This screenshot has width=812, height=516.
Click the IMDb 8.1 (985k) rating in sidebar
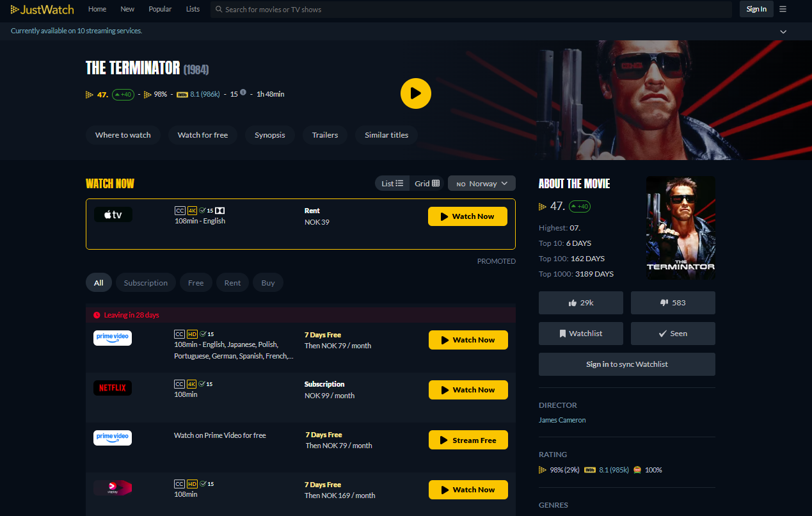(x=606, y=470)
